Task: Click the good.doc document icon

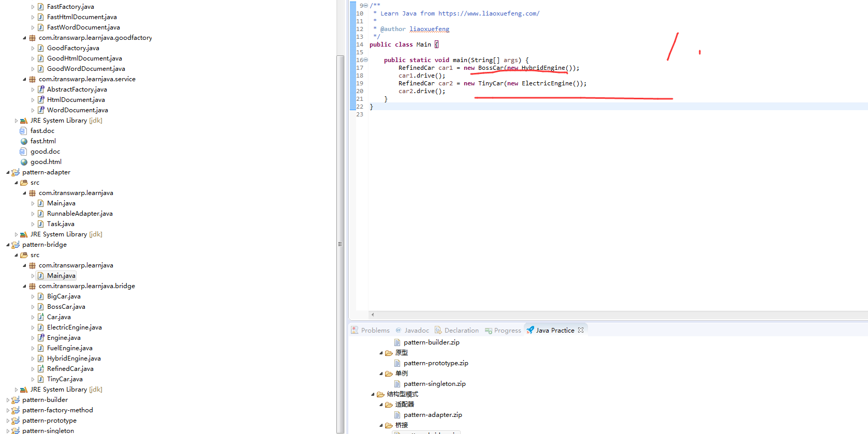Action: [23, 152]
